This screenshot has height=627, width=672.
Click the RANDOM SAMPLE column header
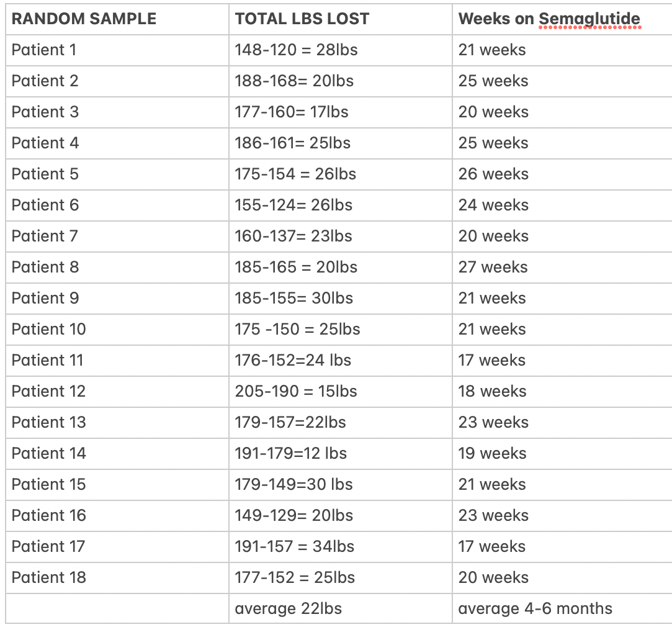[84, 19]
